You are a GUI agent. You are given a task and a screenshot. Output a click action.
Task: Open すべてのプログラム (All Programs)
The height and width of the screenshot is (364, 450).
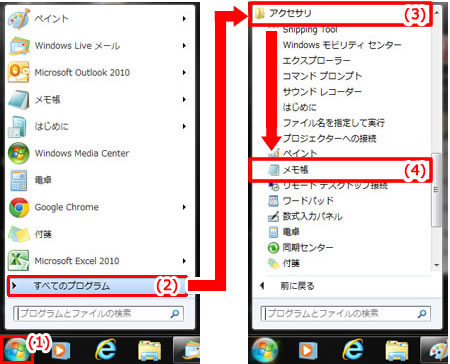click(97, 286)
